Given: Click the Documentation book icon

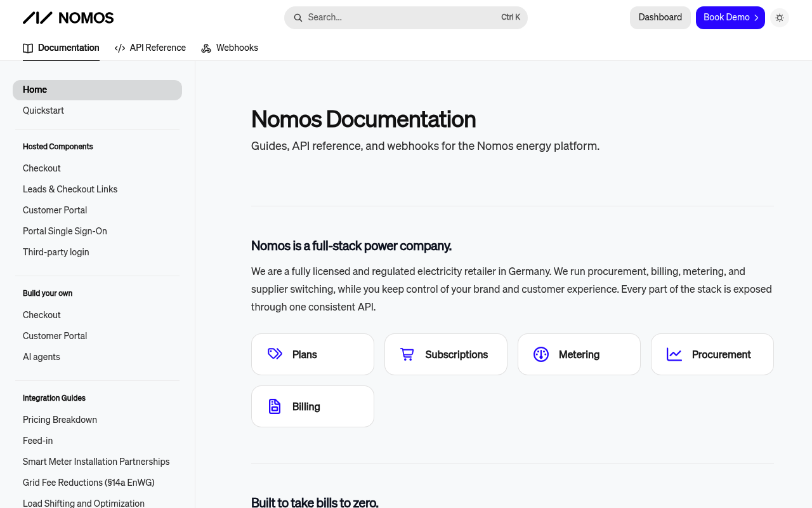Looking at the screenshot, I should (x=28, y=48).
